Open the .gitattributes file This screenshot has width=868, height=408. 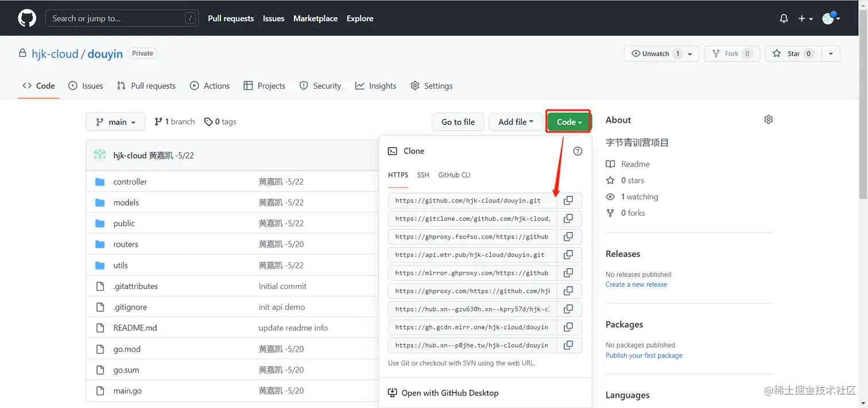(x=135, y=286)
